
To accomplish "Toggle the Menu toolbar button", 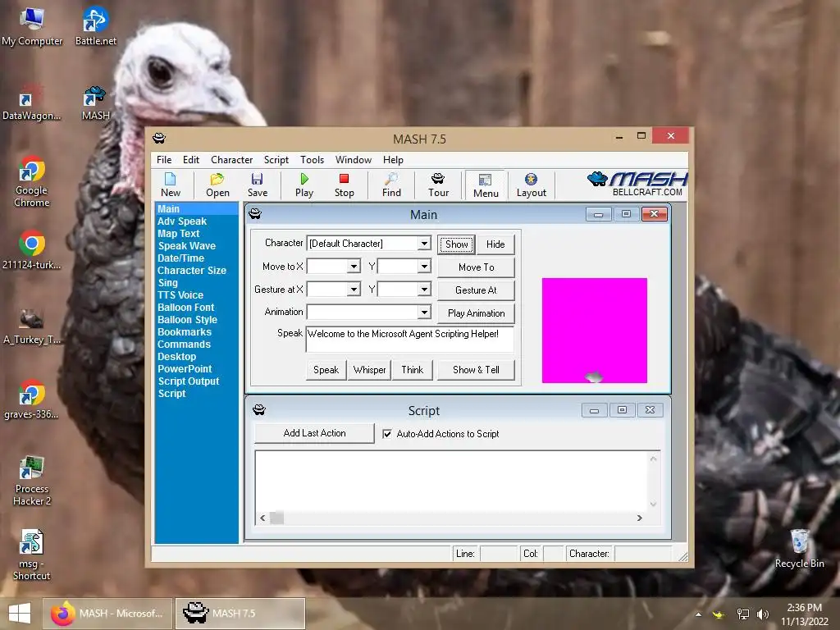I will click(x=486, y=185).
